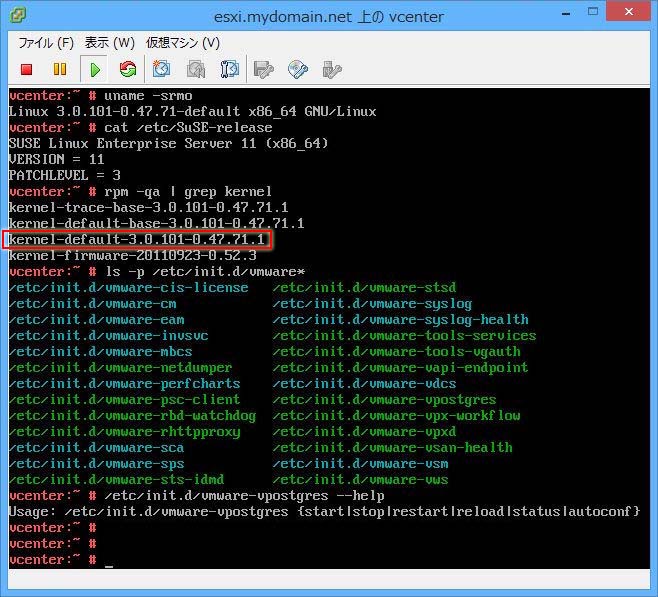Click '/etc/init.d/vmware-vpx-workflow' entry
The width and height of the screenshot is (658, 597).
pos(397,415)
